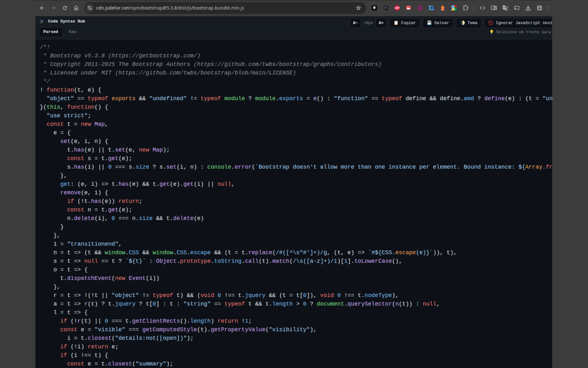Click the bootstrap LICENSE URL text
The width and height of the screenshot is (588, 368).
[x=206, y=73]
